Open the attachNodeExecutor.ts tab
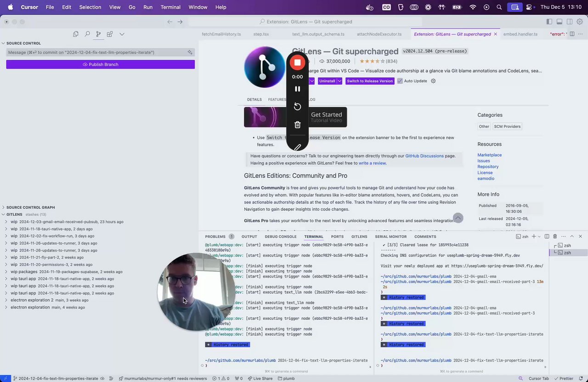The image size is (588, 382). click(379, 34)
